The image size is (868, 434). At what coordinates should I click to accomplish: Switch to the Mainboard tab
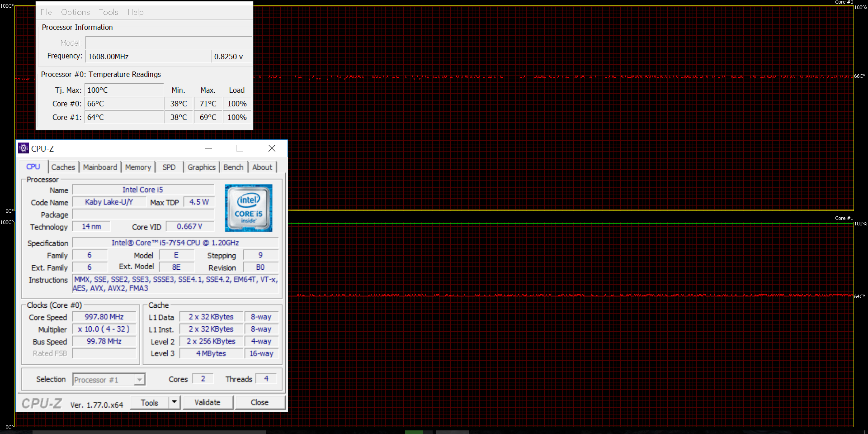pos(100,167)
